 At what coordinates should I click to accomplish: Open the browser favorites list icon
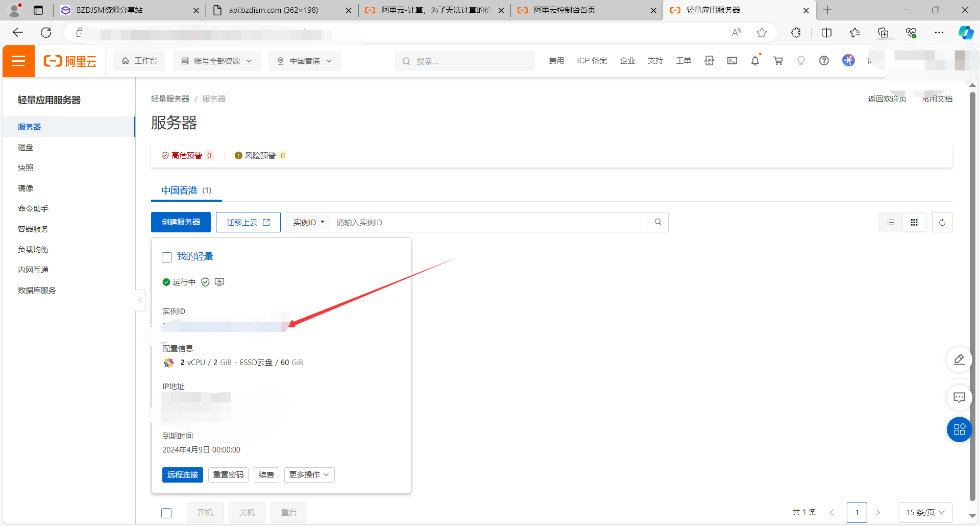point(854,33)
